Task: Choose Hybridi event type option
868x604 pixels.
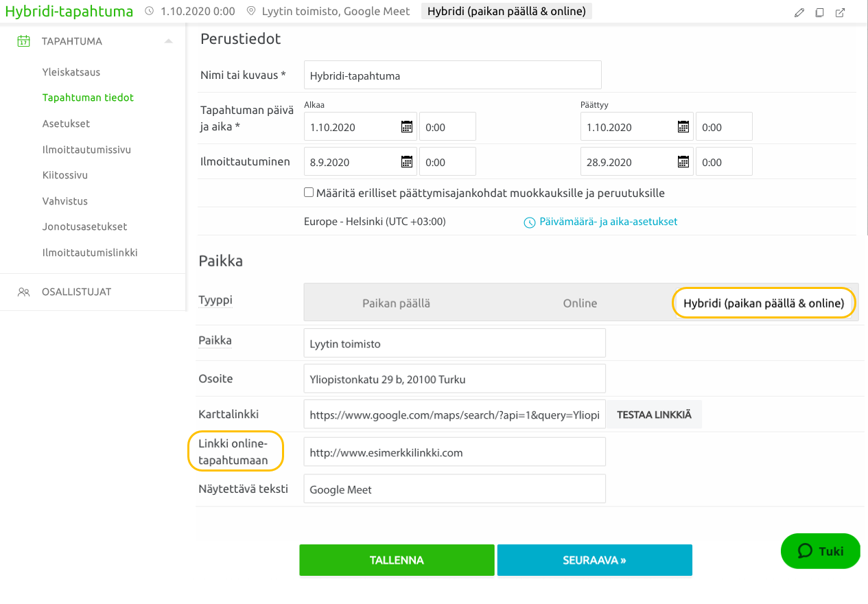Action: click(x=763, y=303)
